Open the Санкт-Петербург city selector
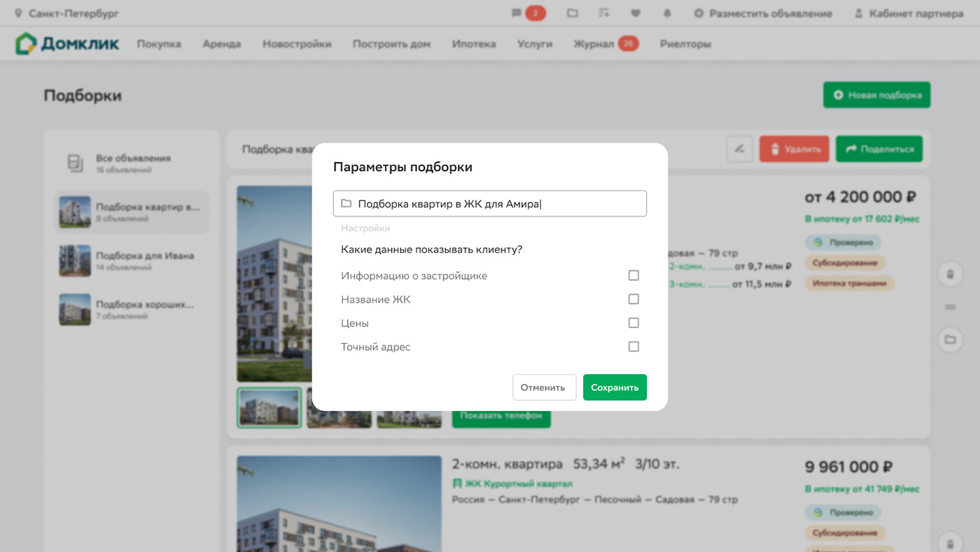The image size is (980, 552). [67, 13]
